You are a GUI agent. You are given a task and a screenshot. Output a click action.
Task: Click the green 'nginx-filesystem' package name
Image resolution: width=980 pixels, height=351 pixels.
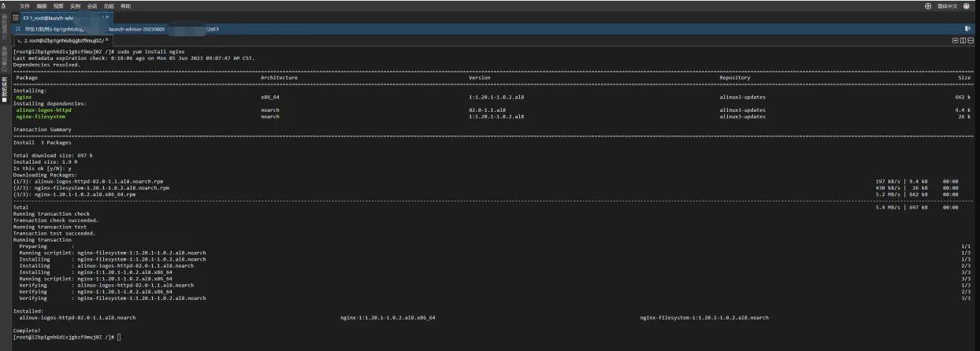point(41,116)
